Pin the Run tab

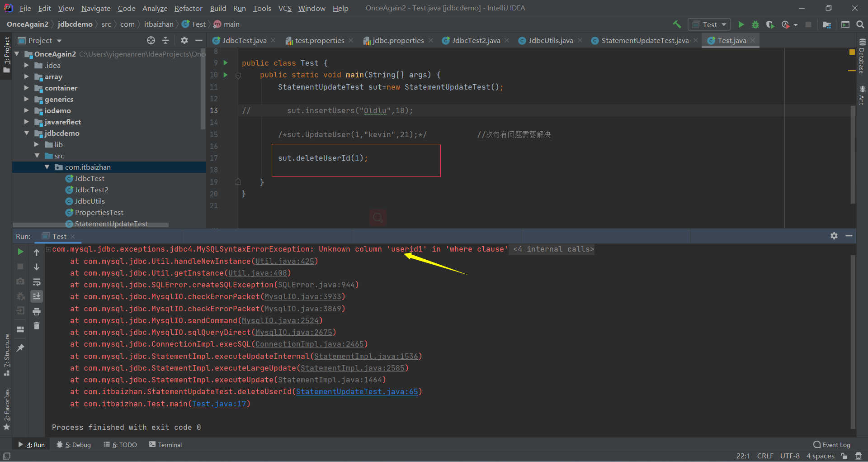point(20,348)
